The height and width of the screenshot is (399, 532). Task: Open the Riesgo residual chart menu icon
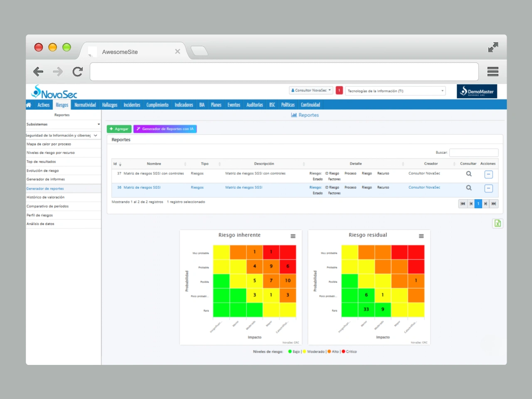421,236
